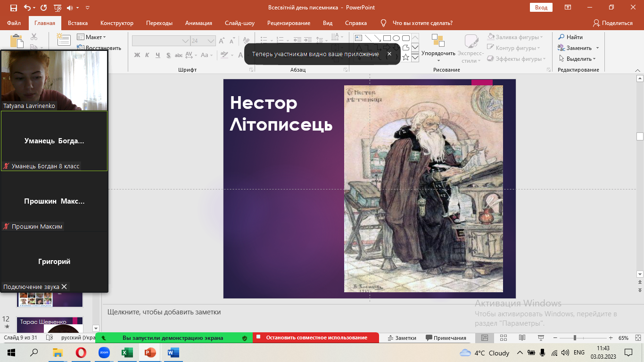Image resolution: width=644 pixels, height=362 pixels.
Task: Zoom in with the plus button near slider
Action: pyautogui.click(x=611, y=338)
